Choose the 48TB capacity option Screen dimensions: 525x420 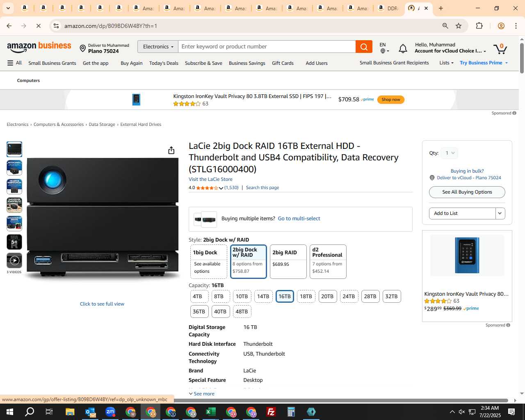tap(242, 312)
